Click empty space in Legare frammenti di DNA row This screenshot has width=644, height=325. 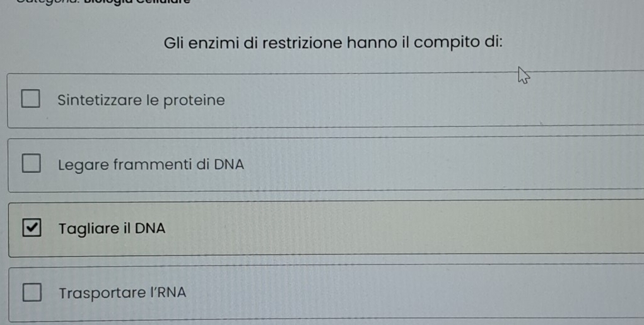point(410,165)
